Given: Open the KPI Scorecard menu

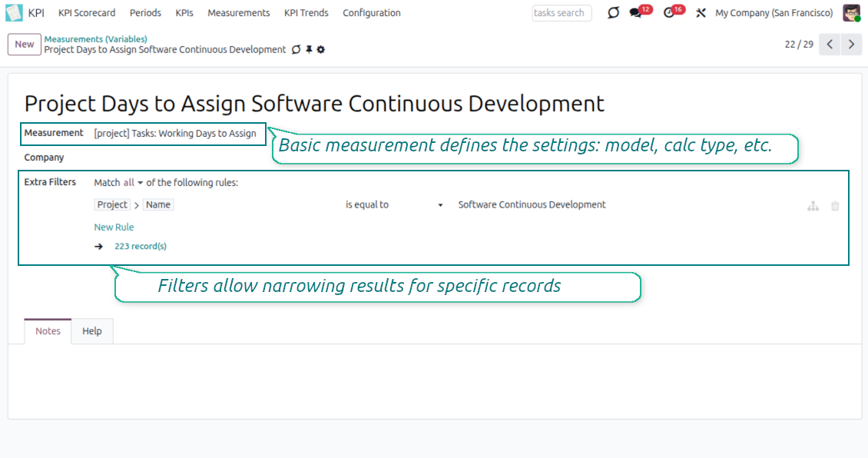Looking at the screenshot, I should [87, 13].
